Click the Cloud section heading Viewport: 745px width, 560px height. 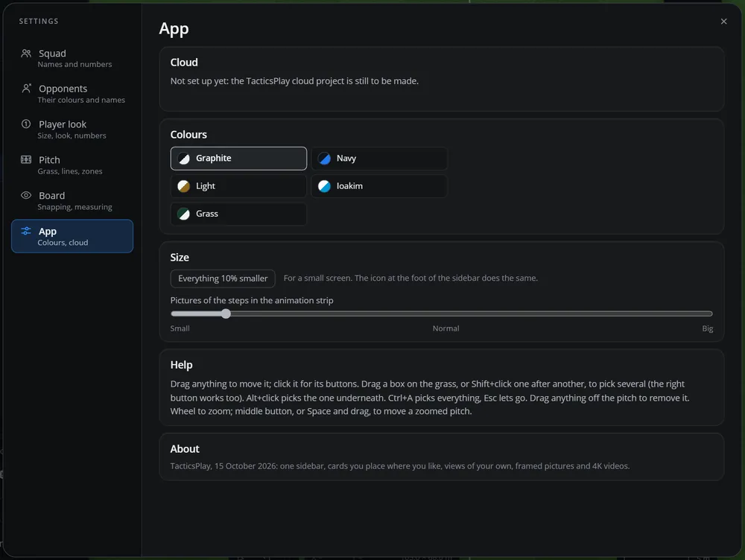click(184, 63)
